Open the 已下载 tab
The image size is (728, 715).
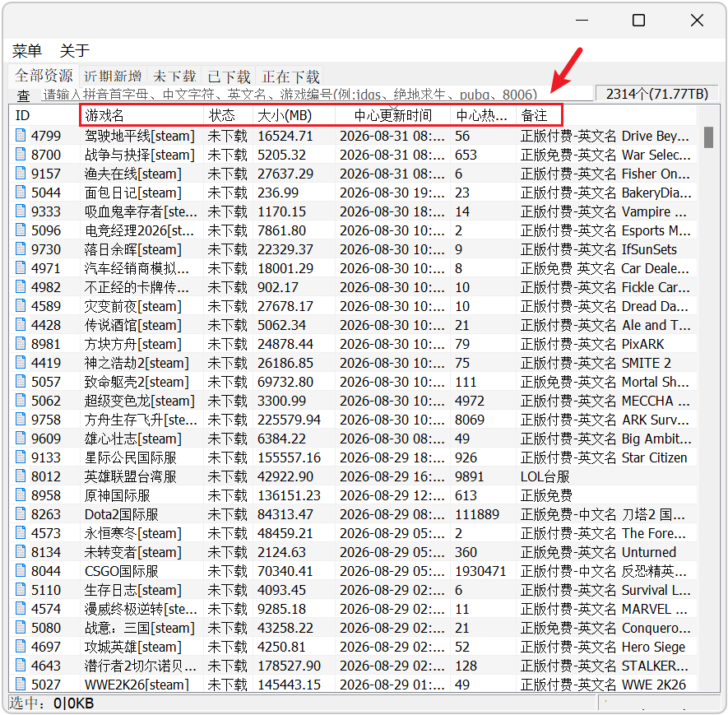229,77
